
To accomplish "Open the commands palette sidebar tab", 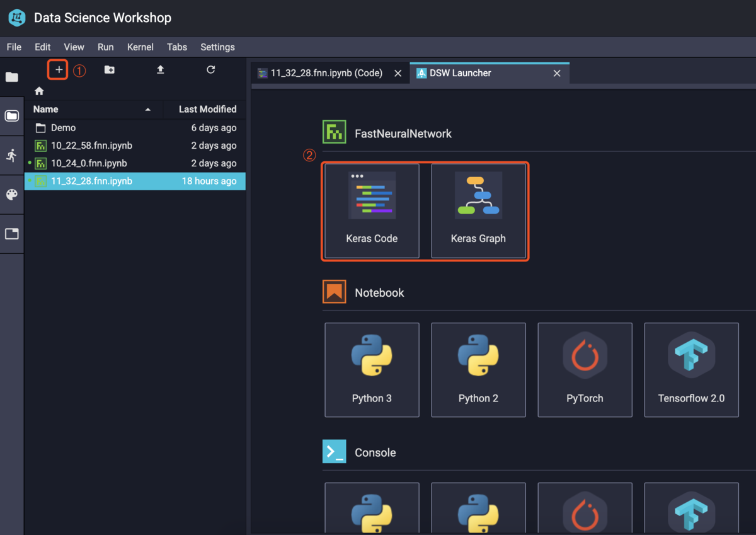I will tap(12, 195).
